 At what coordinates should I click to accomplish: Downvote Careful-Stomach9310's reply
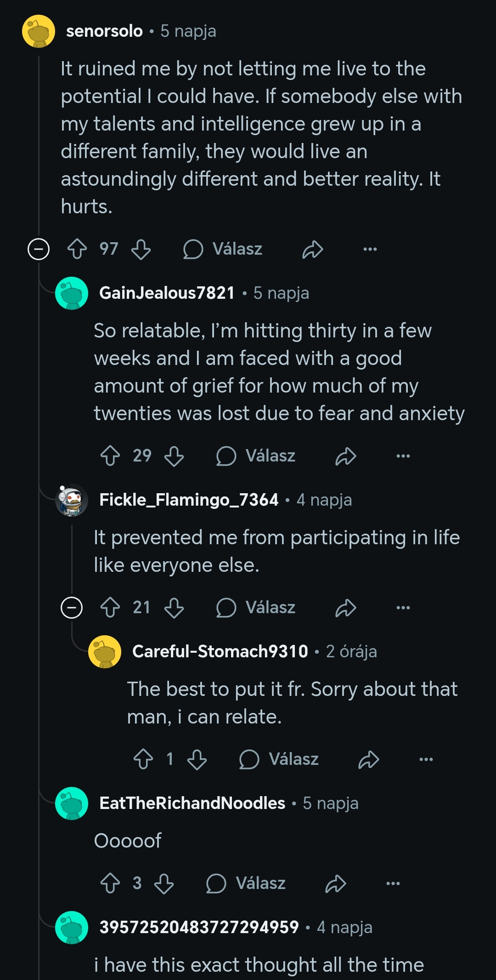click(197, 759)
